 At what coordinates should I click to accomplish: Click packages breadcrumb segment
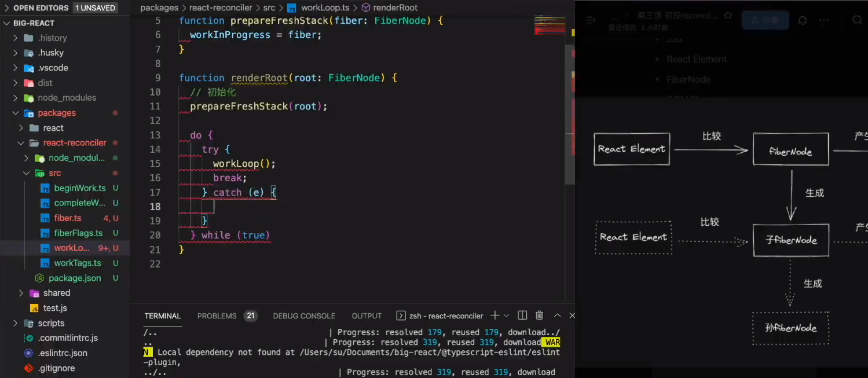[x=159, y=8]
